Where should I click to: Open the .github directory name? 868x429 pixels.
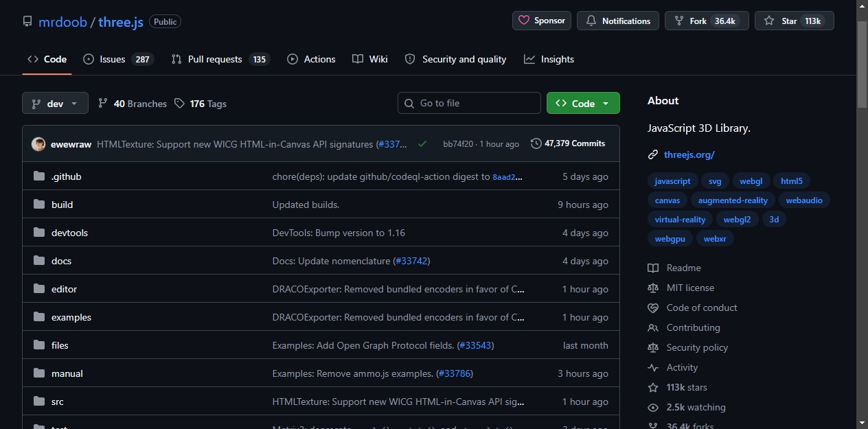[x=67, y=176]
